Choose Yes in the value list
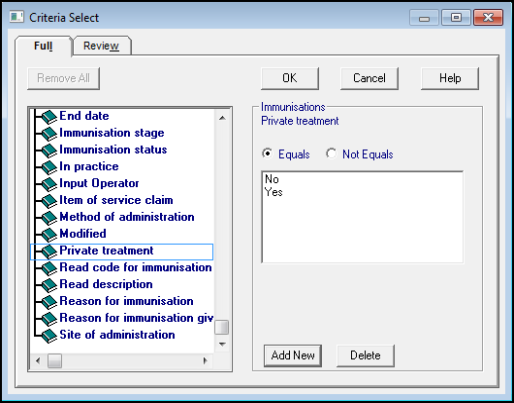The height and width of the screenshot is (403, 514). point(274,192)
